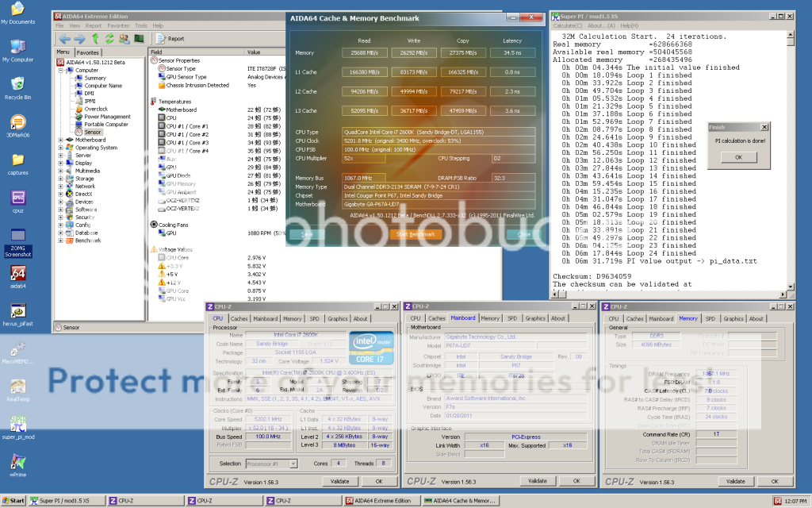The image size is (812, 508).
Task: Launch 3DMark06 from the desktop
Action: click(17, 126)
